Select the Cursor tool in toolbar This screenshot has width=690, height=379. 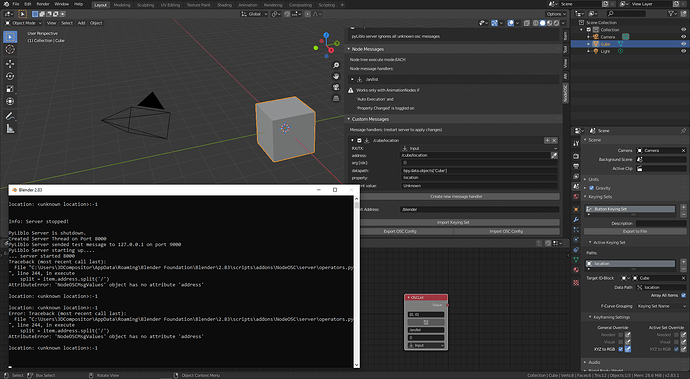(10, 50)
